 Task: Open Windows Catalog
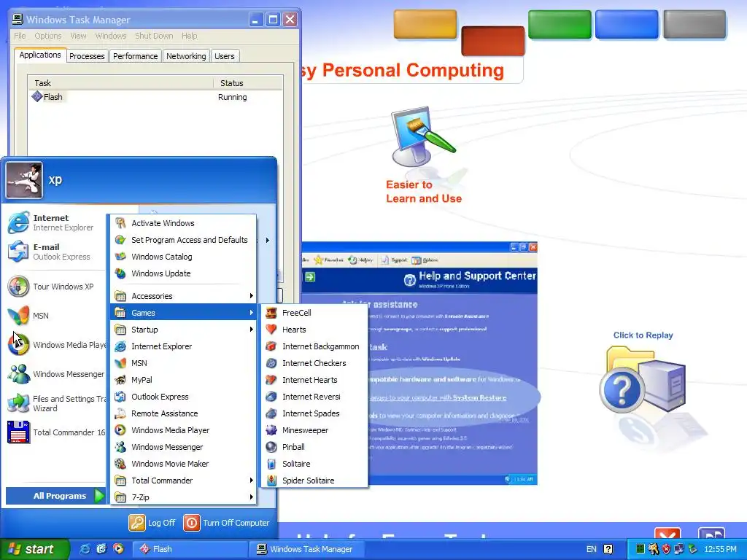[x=183, y=257]
